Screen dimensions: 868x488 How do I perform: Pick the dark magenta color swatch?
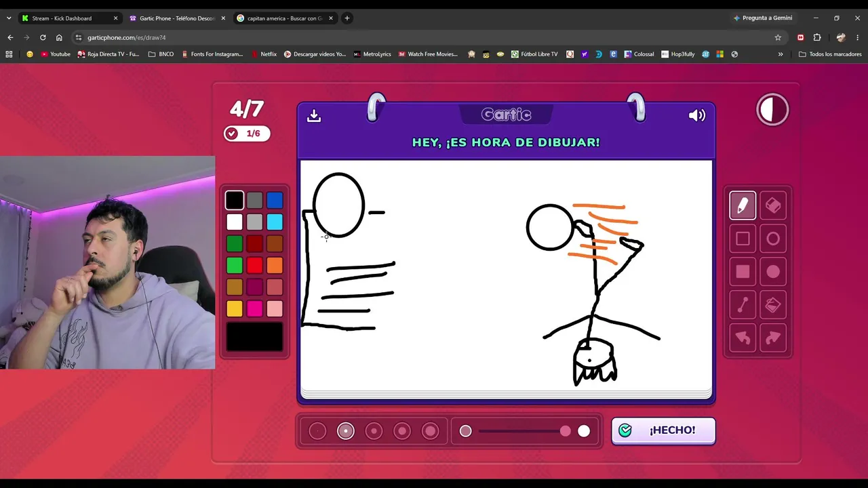(254, 287)
